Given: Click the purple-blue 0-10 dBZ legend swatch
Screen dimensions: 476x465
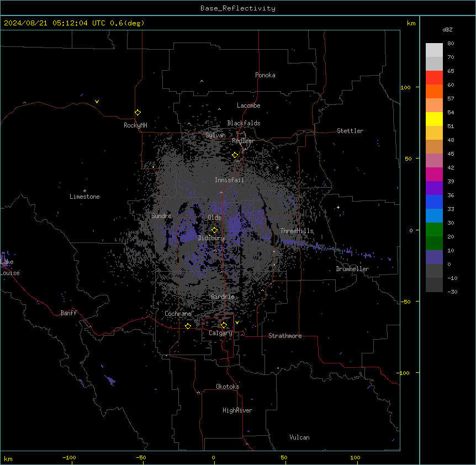Looking at the screenshot, I should [x=434, y=257].
